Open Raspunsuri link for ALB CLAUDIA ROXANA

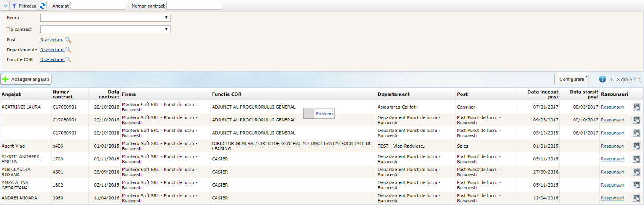pyautogui.click(x=612, y=172)
